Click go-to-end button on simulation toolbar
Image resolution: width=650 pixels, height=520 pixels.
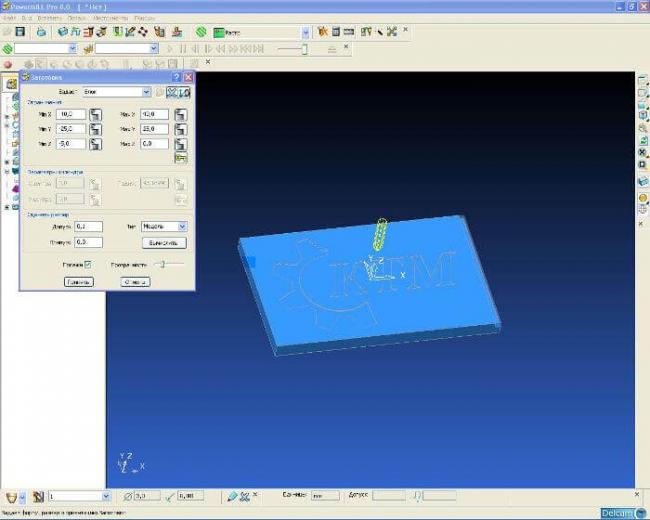click(259, 49)
